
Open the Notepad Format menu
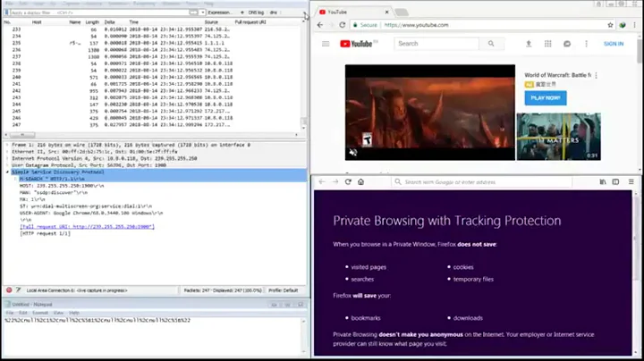click(40, 313)
